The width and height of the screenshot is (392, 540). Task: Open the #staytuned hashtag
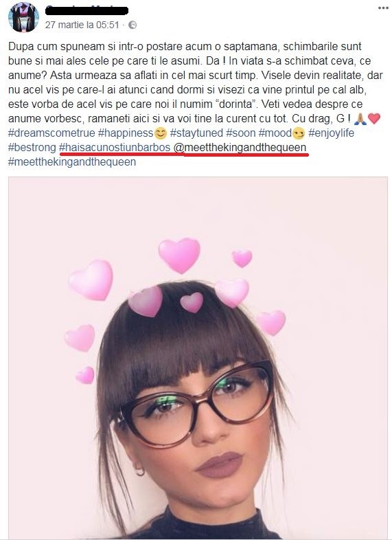tap(196, 133)
